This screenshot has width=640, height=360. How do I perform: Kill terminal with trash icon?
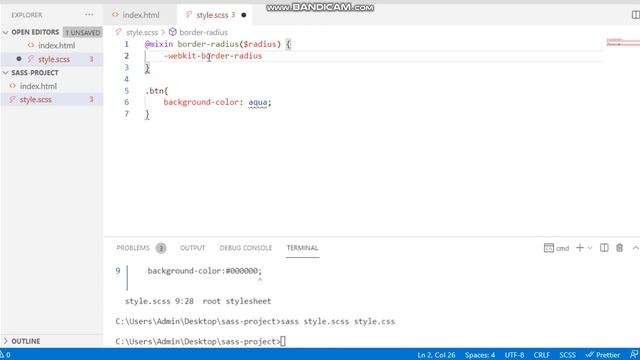(x=619, y=248)
